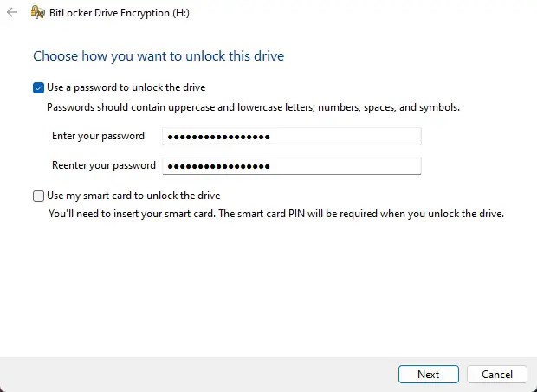This screenshot has width=537, height=392.
Task: Click the masked dots in the reenter password field
Action: 218,165
